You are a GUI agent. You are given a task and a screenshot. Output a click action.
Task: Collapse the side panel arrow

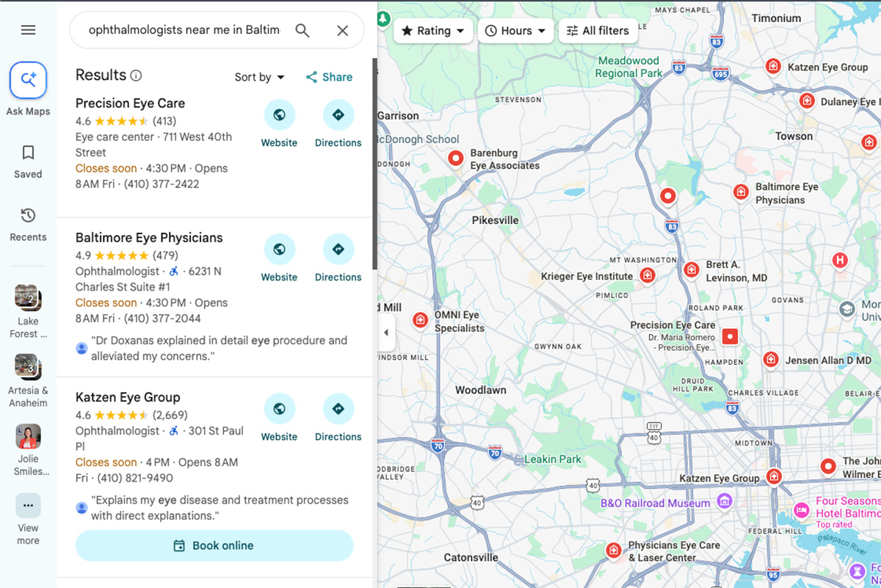pyautogui.click(x=386, y=333)
